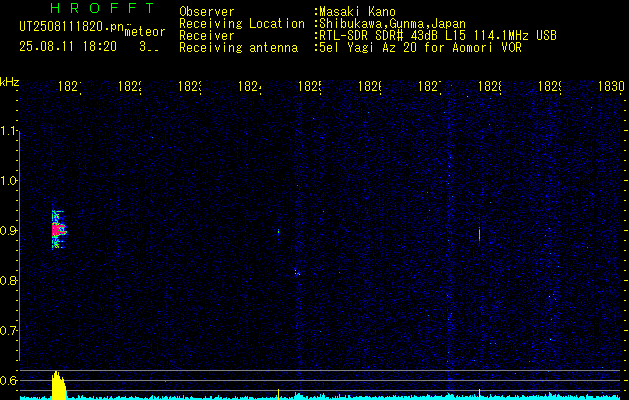This screenshot has height=400, width=629.
Task: Click the 1821 time axis label
Action: [70, 86]
